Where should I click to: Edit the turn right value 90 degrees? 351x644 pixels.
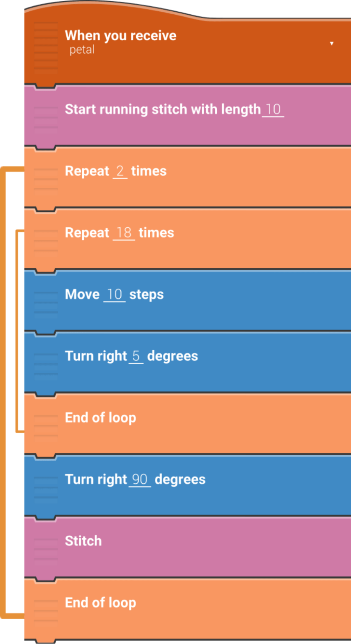140,480
